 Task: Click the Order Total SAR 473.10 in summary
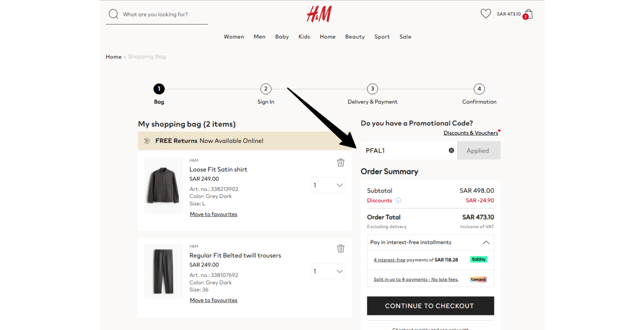pyautogui.click(x=478, y=217)
